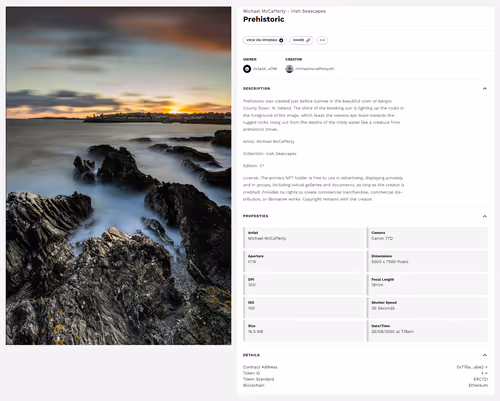Click the View on OpenSea button
500x401 pixels.
pos(264,40)
